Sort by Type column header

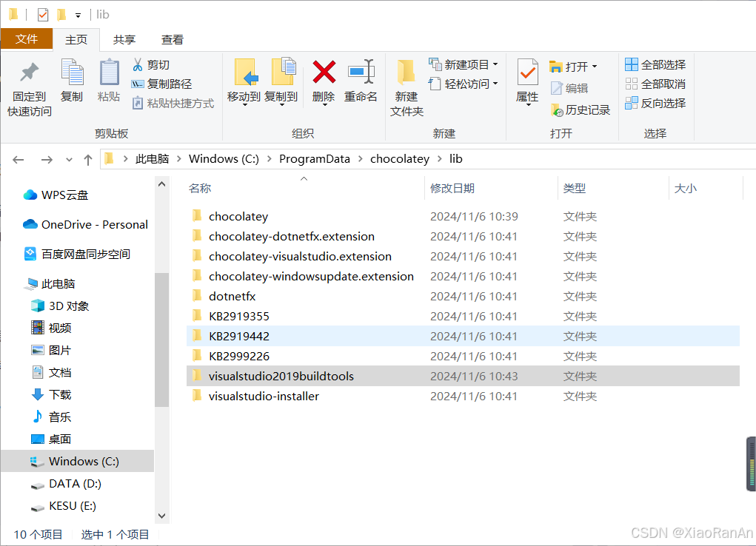613,189
